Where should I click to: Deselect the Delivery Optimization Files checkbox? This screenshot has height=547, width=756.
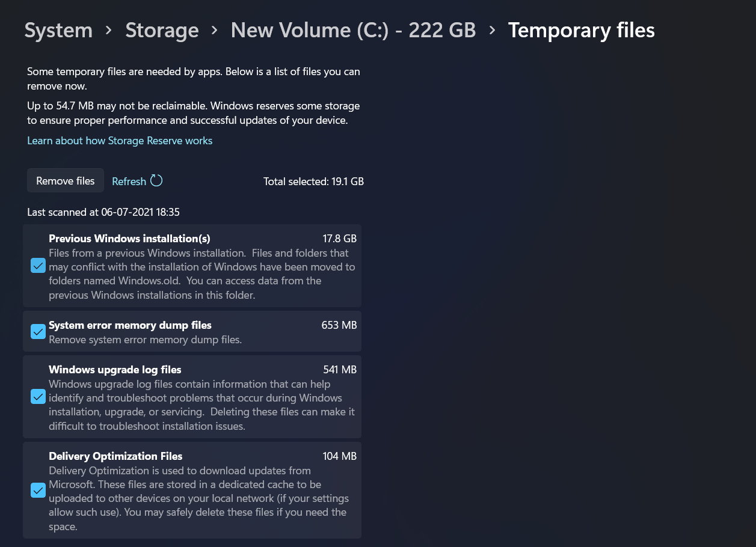click(x=38, y=490)
